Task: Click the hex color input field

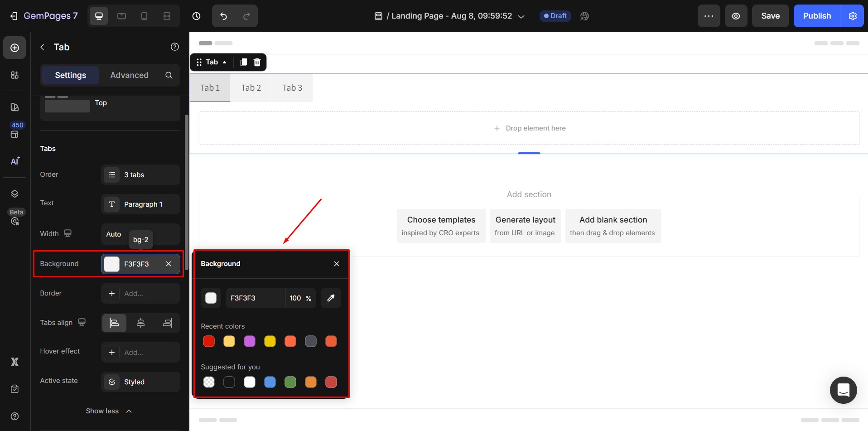Action: [255, 298]
